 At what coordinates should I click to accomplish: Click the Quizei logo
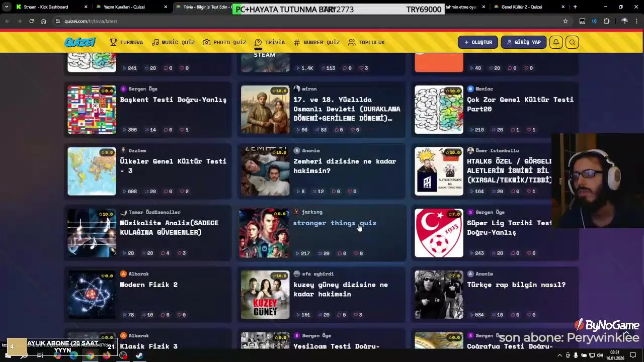point(80,42)
